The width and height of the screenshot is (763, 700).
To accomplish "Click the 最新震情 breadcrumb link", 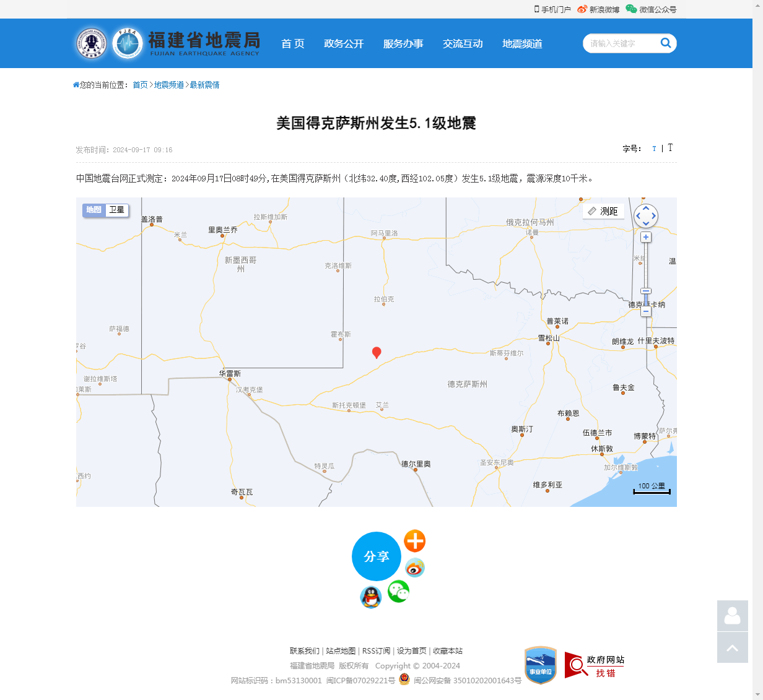I will pos(204,85).
